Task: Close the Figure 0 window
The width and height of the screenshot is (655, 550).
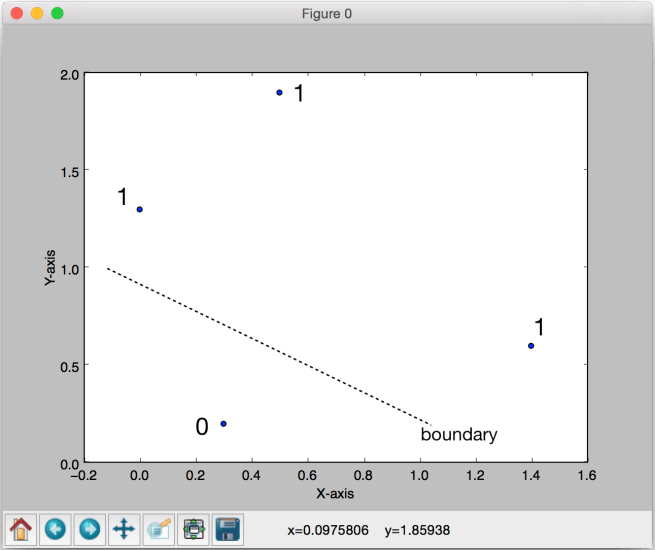Action: pyautogui.click(x=17, y=13)
